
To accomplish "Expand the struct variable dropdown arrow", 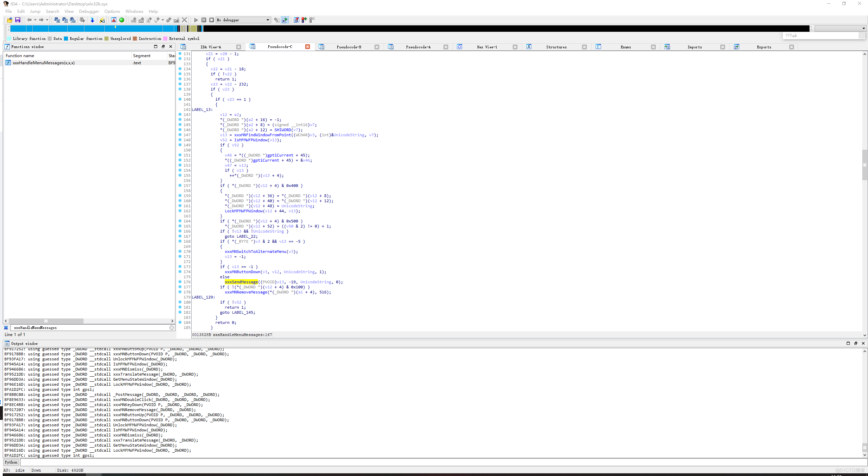I will [x=163, y=20].
